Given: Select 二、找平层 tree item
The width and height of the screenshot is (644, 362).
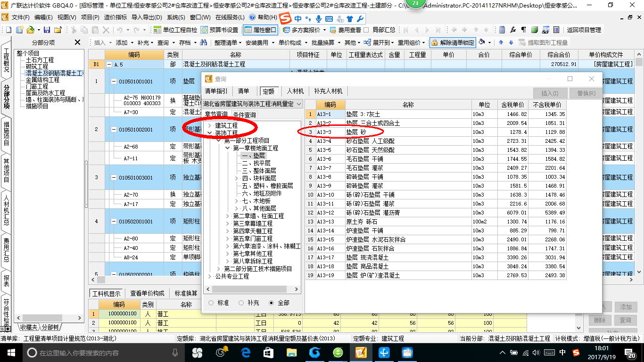Looking at the screenshot, I should (256, 163).
